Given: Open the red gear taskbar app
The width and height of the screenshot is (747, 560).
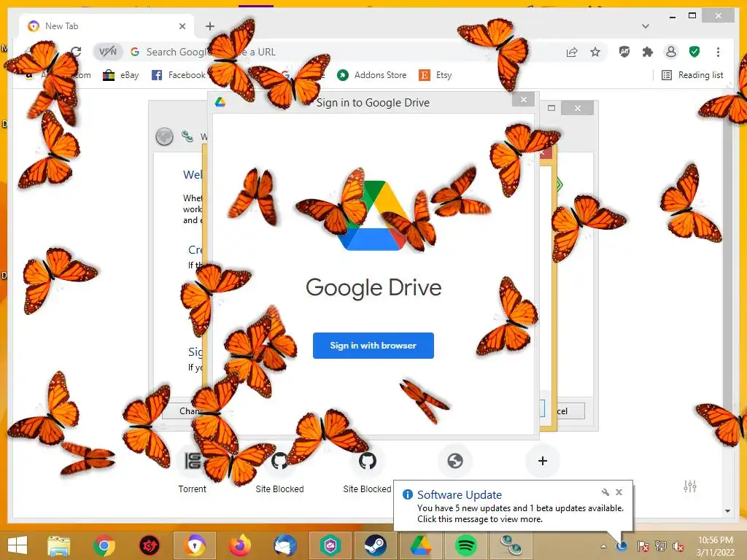Looking at the screenshot, I should click(x=149, y=545).
